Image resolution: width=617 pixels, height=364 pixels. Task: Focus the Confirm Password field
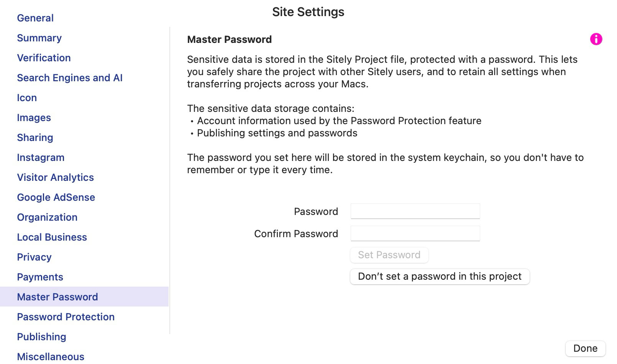coord(415,233)
